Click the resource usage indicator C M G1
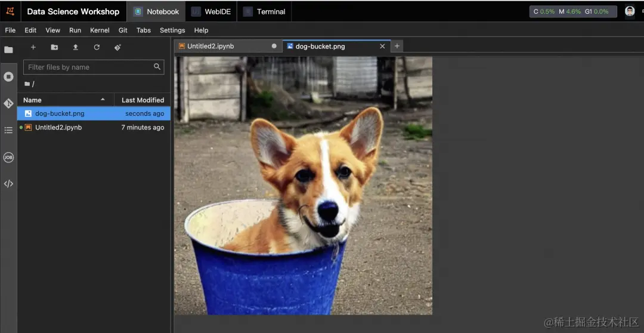644x333 pixels. 573,11
